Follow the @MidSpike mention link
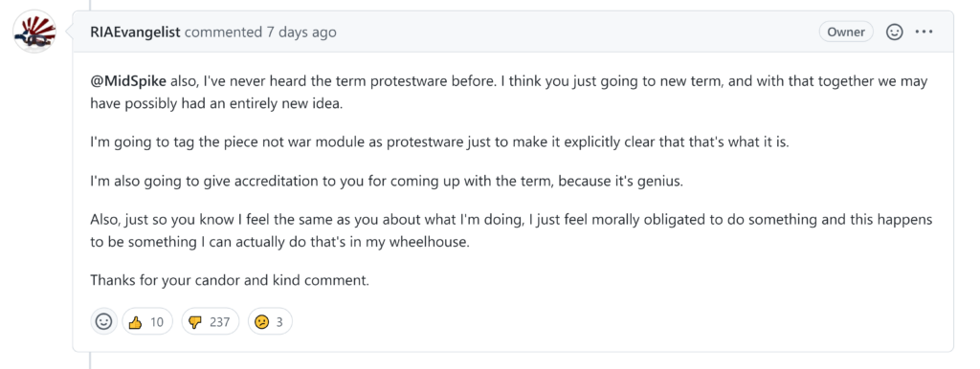The image size is (980, 369). [x=128, y=82]
